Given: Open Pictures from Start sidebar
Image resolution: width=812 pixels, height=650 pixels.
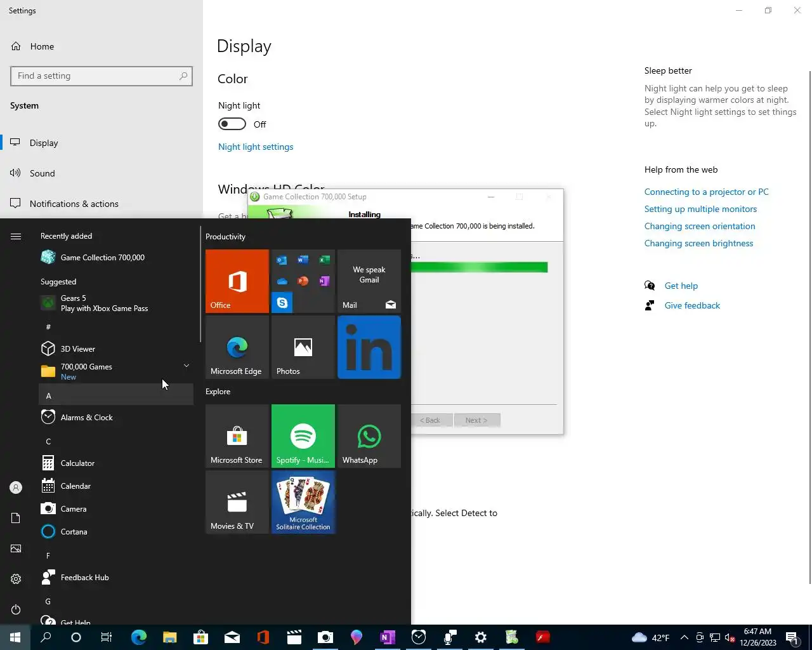Looking at the screenshot, I should point(16,548).
